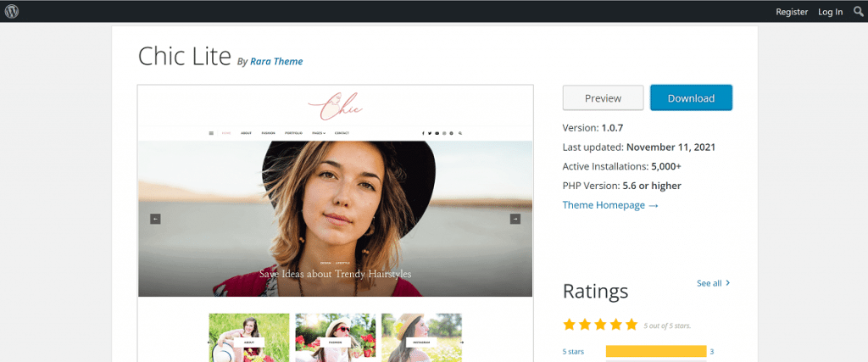Click the Instagram icon in theme header
The height and width of the screenshot is (362, 868).
[x=444, y=133]
